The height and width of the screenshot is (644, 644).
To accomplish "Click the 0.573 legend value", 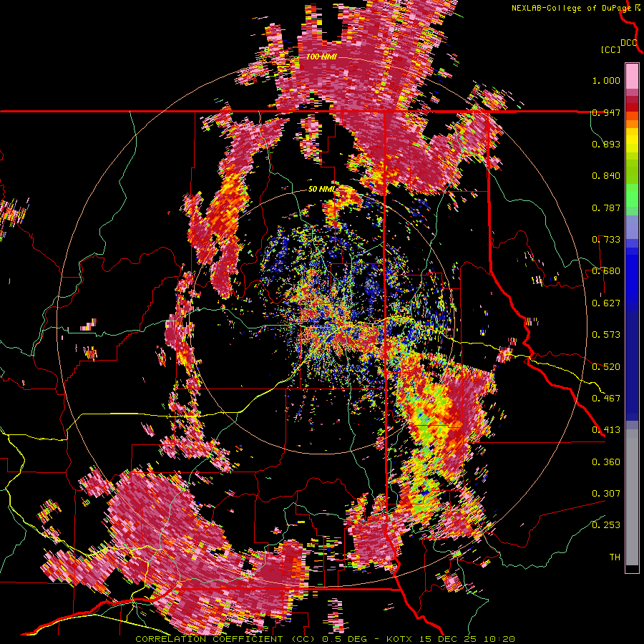I will coord(606,335).
